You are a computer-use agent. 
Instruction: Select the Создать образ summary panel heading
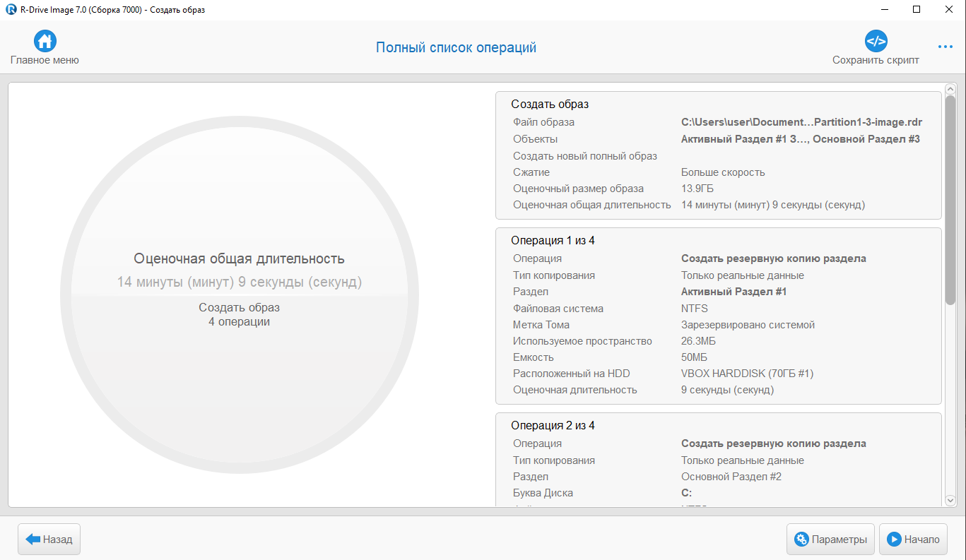tap(550, 105)
